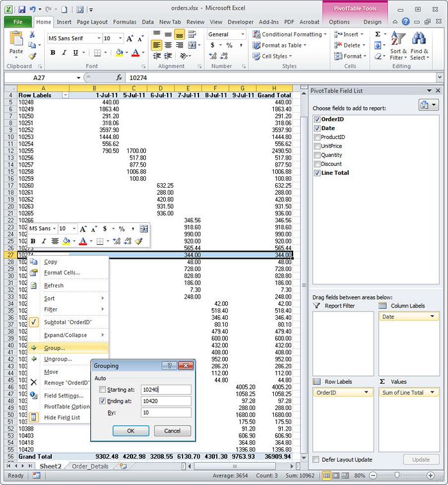The image size is (448, 485).
Task: Click the Find & Select binoculars icon
Action: (420, 41)
